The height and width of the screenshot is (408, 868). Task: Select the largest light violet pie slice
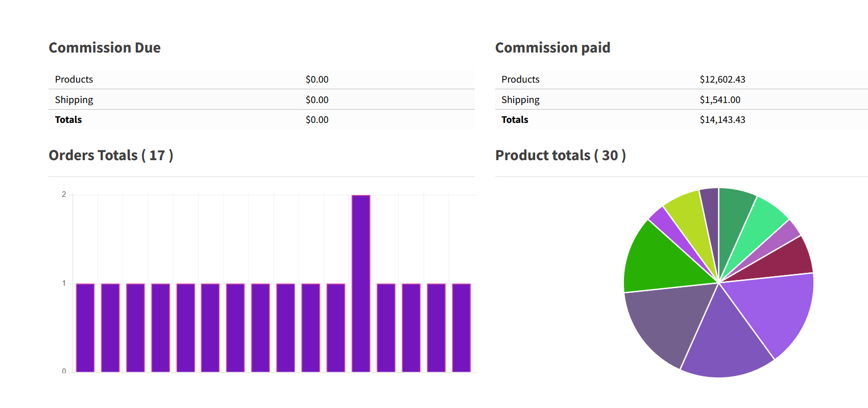[x=771, y=311]
